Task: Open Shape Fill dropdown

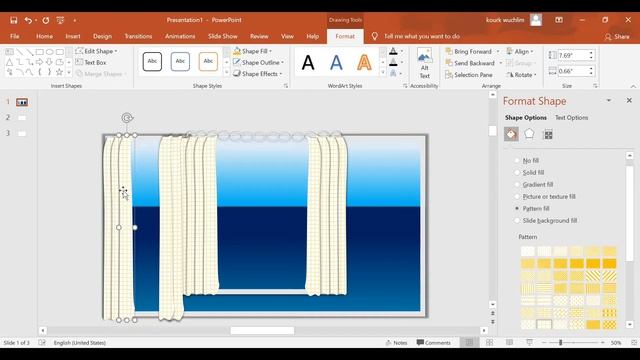Action: pos(253,51)
